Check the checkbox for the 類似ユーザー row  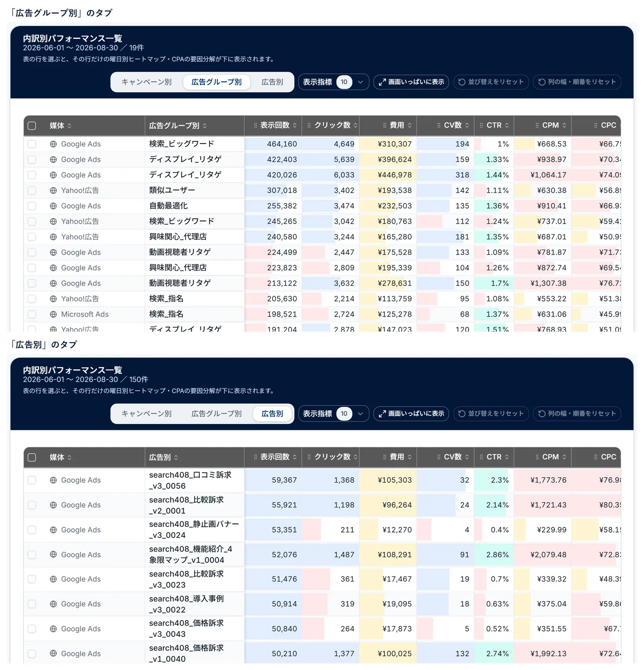pyautogui.click(x=32, y=190)
